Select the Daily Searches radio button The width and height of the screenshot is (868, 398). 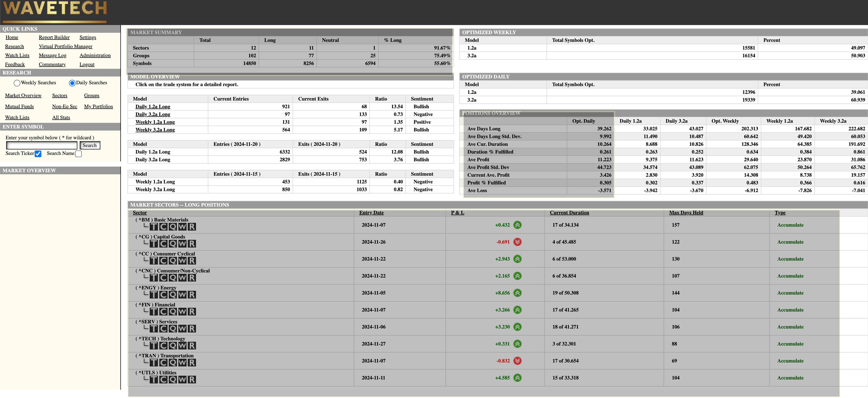click(x=72, y=83)
